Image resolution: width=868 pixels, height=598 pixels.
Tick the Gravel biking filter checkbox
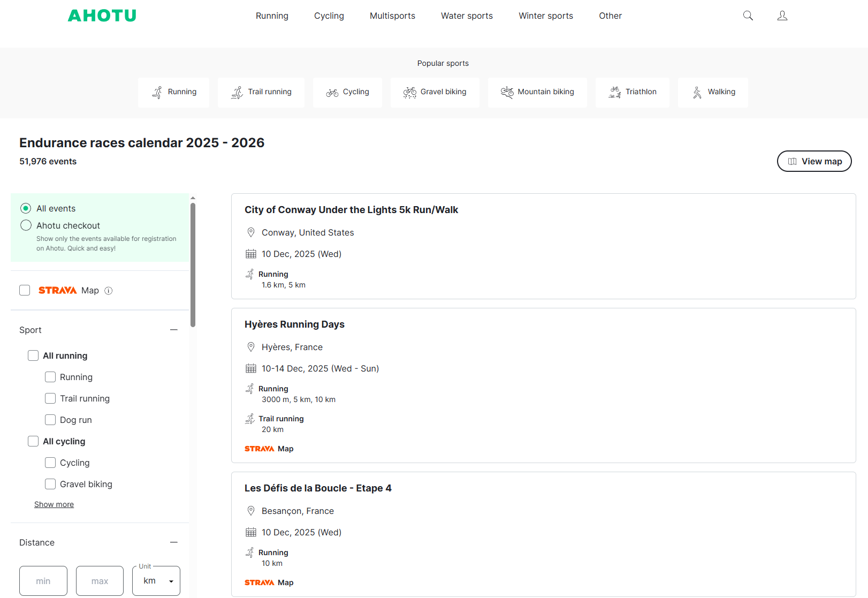tap(50, 484)
